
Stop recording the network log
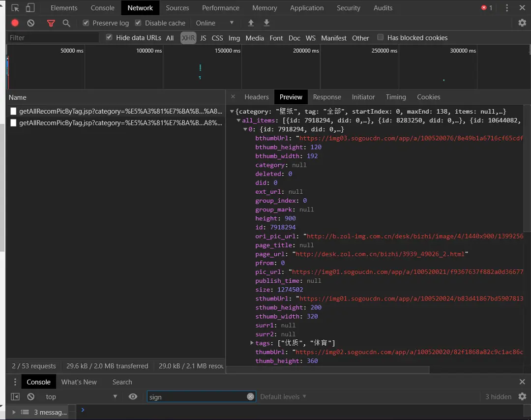click(15, 23)
